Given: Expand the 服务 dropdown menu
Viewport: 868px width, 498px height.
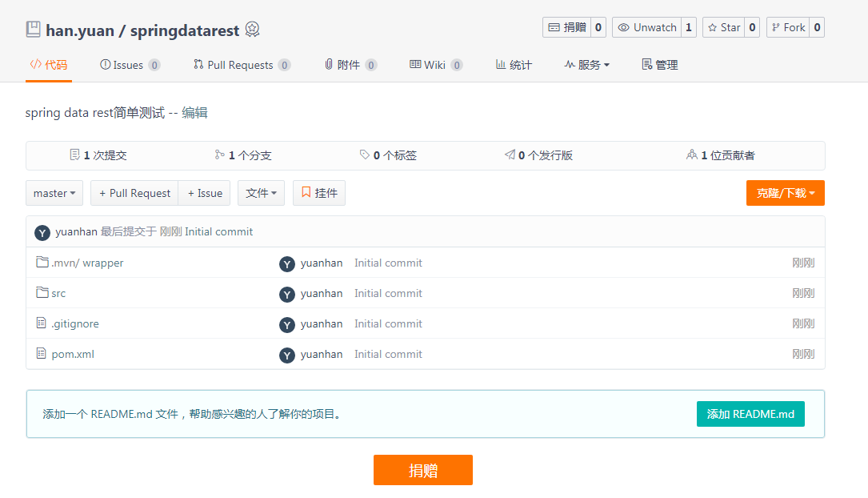Looking at the screenshot, I should tap(586, 65).
